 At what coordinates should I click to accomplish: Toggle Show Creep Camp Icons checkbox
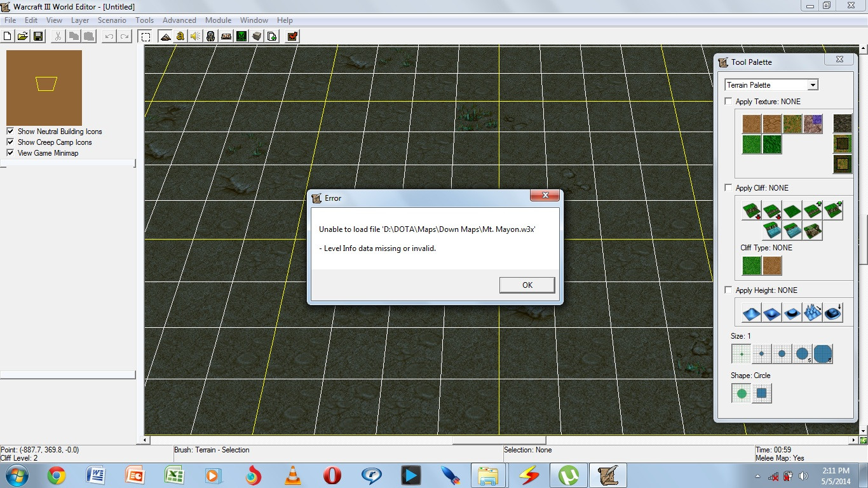[10, 142]
